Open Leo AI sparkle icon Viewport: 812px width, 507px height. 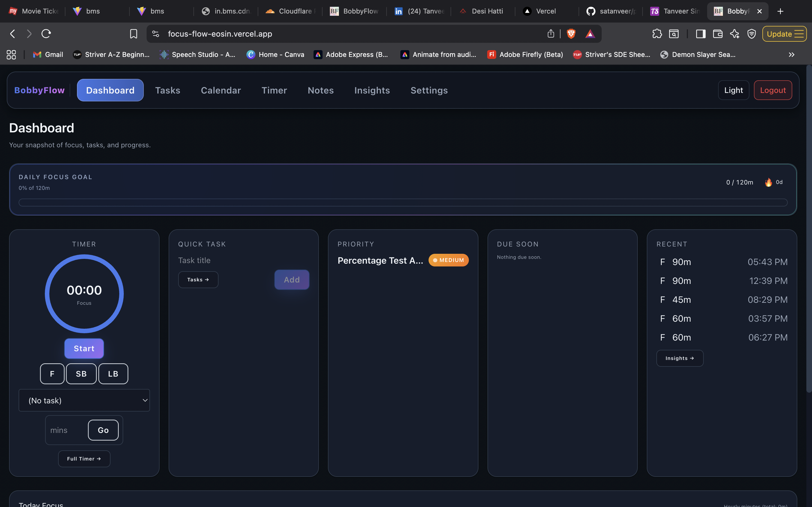[x=734, y=34]
